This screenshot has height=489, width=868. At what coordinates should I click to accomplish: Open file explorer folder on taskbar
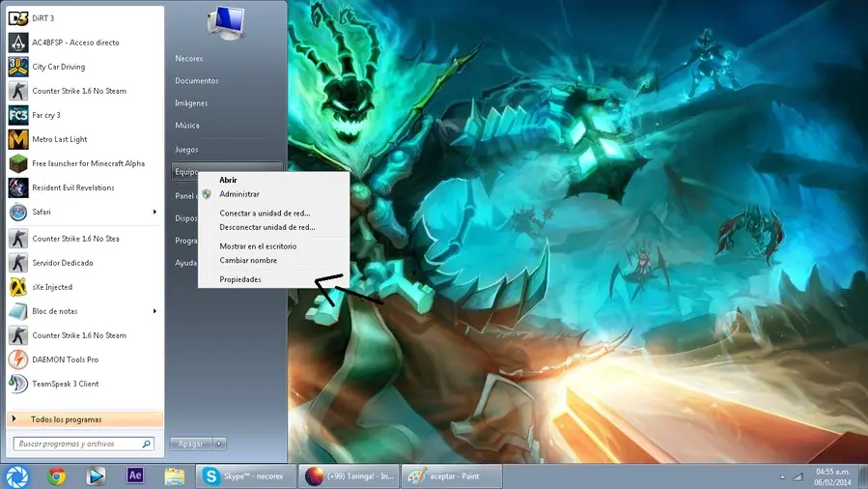[x=175, y=476]
